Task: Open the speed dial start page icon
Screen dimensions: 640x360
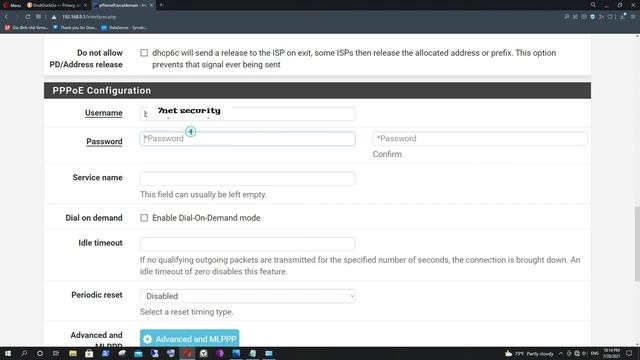Action: pyautogui.click(x=38, y=17)
